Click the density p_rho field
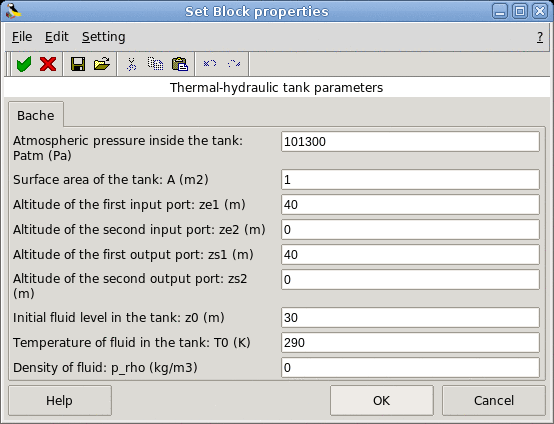Image resolution: width=554 pixels, height=424 pixels. tap(410, 367)
